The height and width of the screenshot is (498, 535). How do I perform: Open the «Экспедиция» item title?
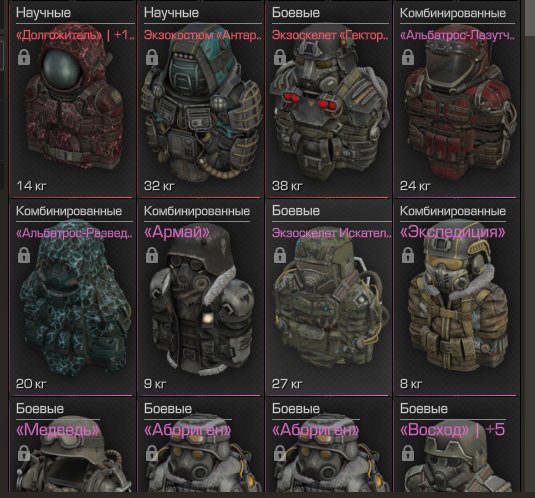tap(452, 232)
